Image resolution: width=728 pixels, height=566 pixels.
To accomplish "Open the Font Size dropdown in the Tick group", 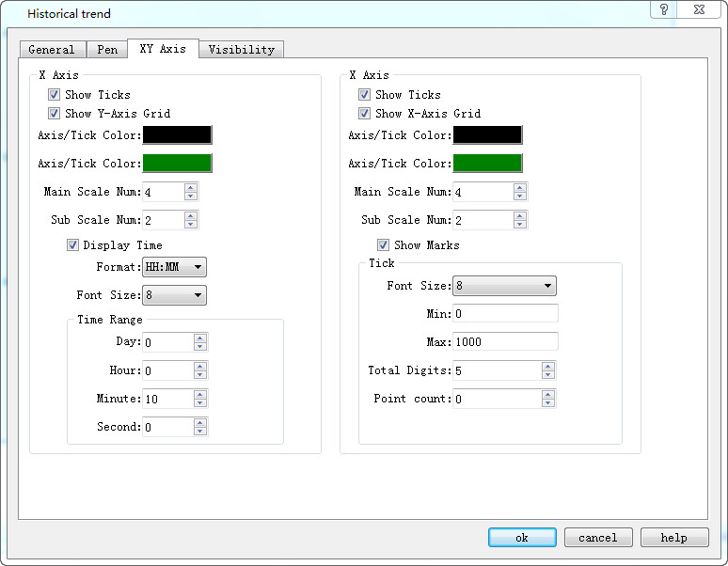I will 504,286.
